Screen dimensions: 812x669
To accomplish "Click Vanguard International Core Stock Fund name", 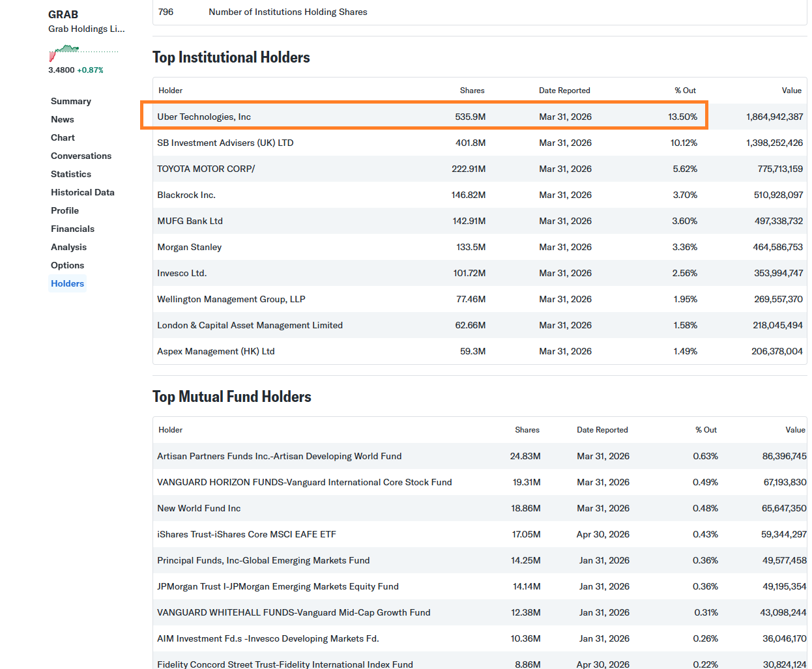I will (304, 482).
